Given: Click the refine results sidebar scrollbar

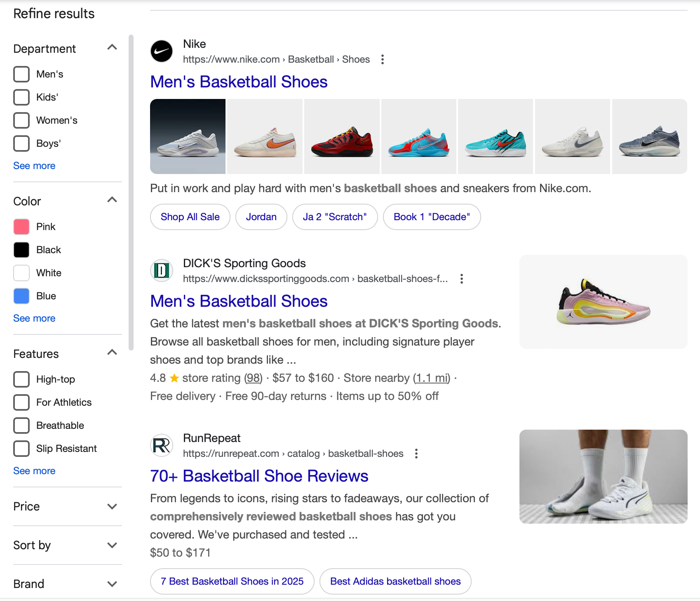Looking at the screenshot, I should pos(131,193).
